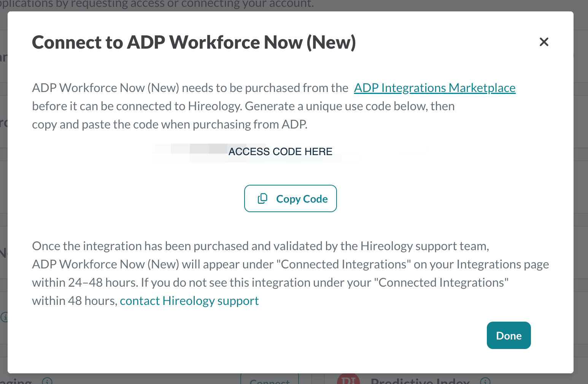
Task: Open the ADP Integrations Marketplace link
Action: coord(435,88)
